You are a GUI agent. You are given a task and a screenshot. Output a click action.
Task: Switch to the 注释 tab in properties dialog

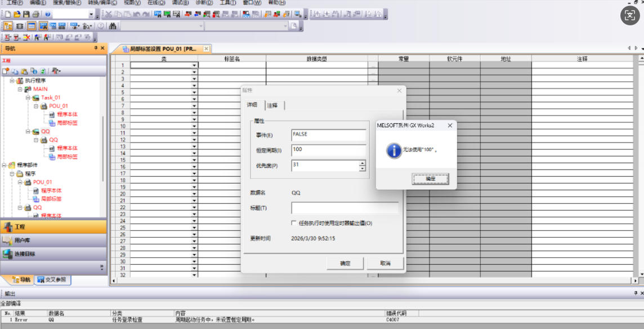(x=275, y=105)
